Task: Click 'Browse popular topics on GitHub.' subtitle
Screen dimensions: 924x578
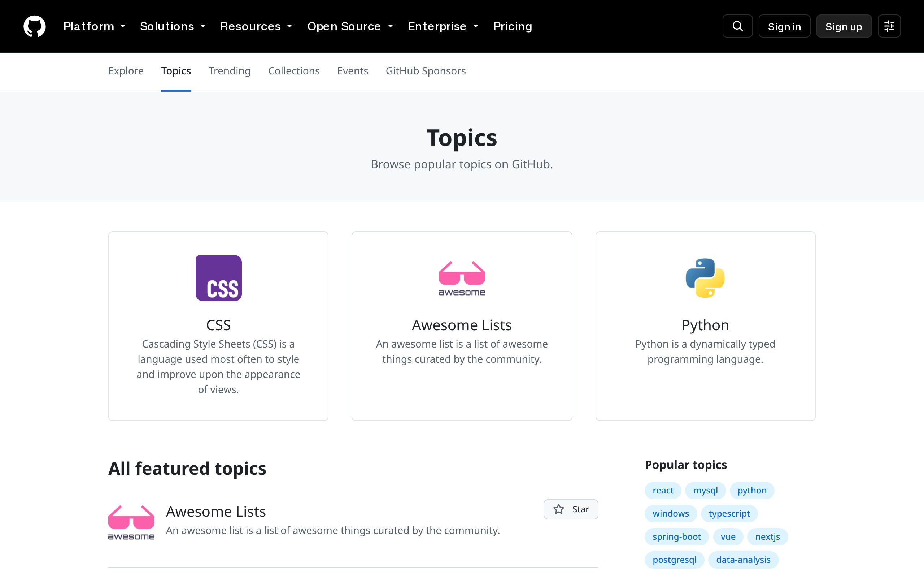Action: pos(462,164)
